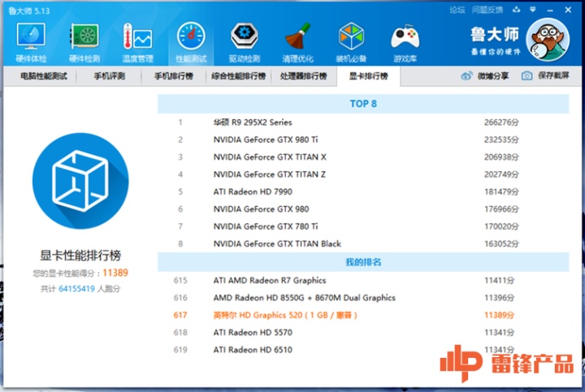Select NVIDIA GeForce GTX TITAN X row
Image resolution: width=585 pixels, height=392 pixels.
point(363,157)
